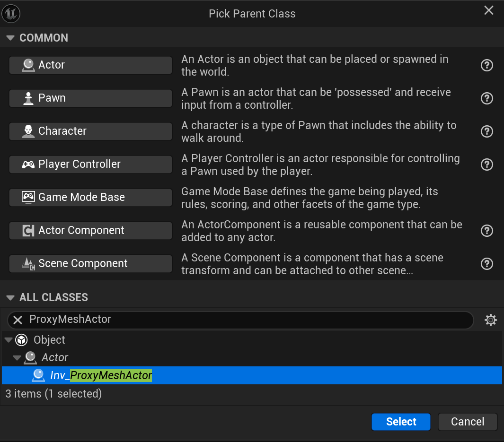The width and height of the screenshot is (504, 442).
Task: Pick Game Mode Base class button
Action: [90, 197]
